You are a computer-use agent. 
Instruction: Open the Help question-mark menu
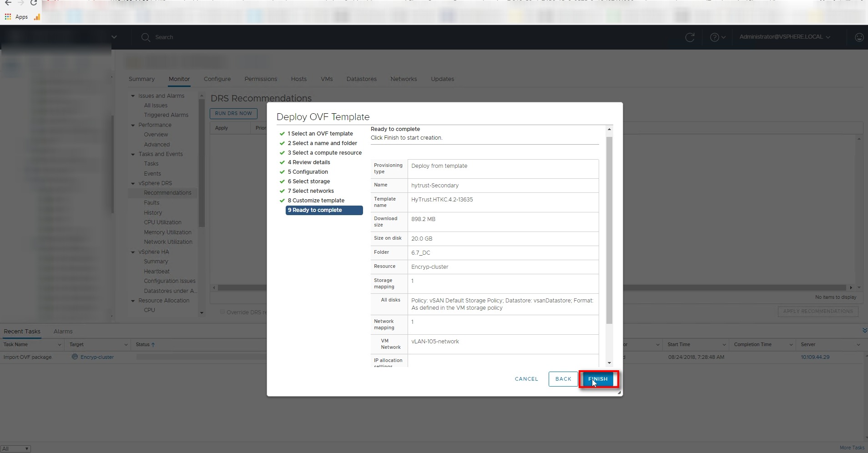click(x=717, y=37)
